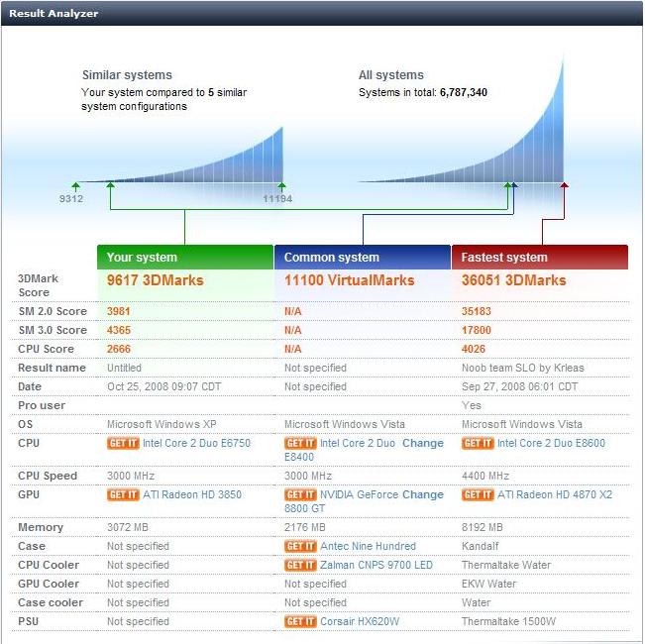Click Change next to the common system GPU
The height and width of the screenshot is (644, 645).
point(423,494)
